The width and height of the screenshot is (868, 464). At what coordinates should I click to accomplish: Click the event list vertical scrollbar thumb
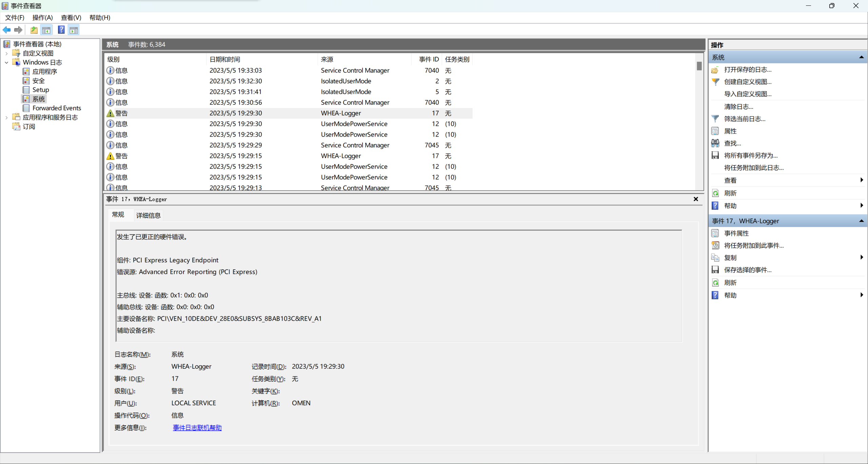pos(699,66)
